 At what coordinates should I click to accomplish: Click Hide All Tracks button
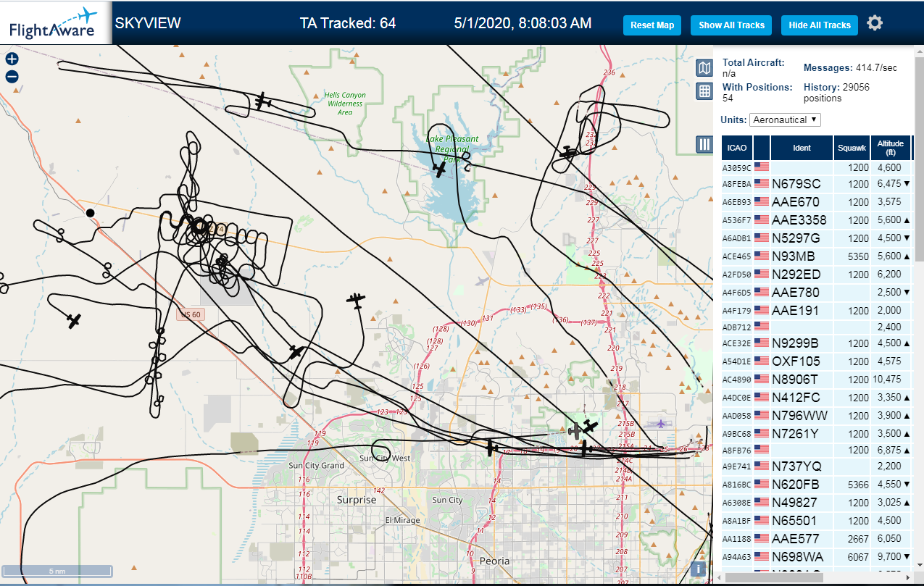[x=820, y=25]
